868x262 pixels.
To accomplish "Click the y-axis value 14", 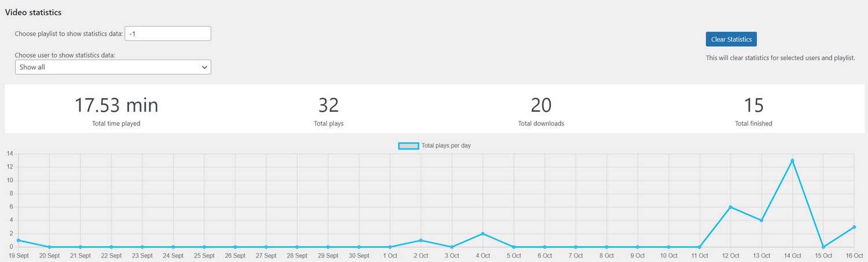I will [x=10, y=153].
